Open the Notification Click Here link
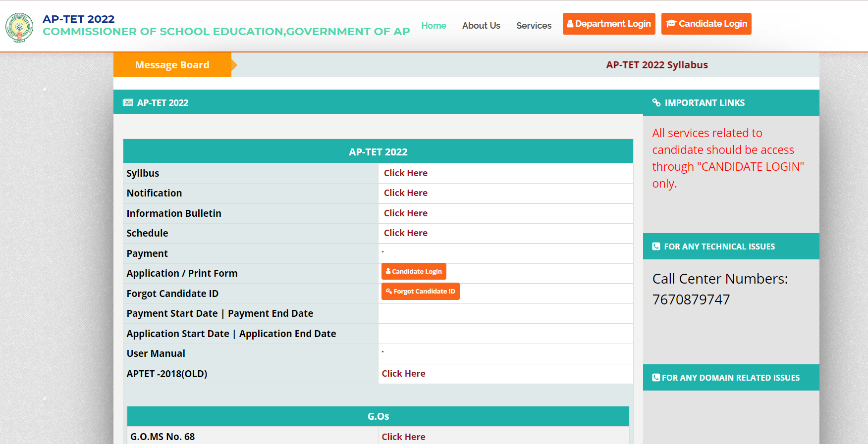The width and height of the screenshot is (868, 444). [405, 193]
